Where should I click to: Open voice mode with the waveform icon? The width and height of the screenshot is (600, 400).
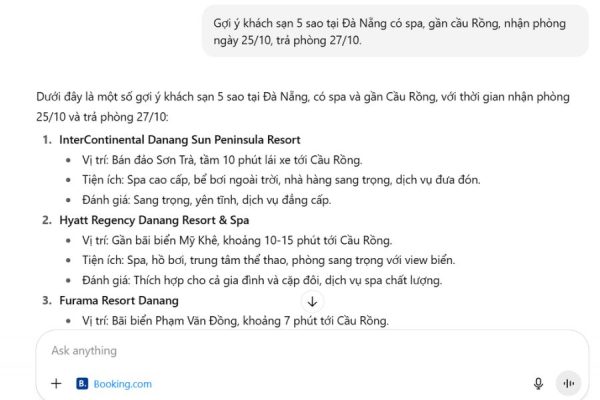click(569, 383)
